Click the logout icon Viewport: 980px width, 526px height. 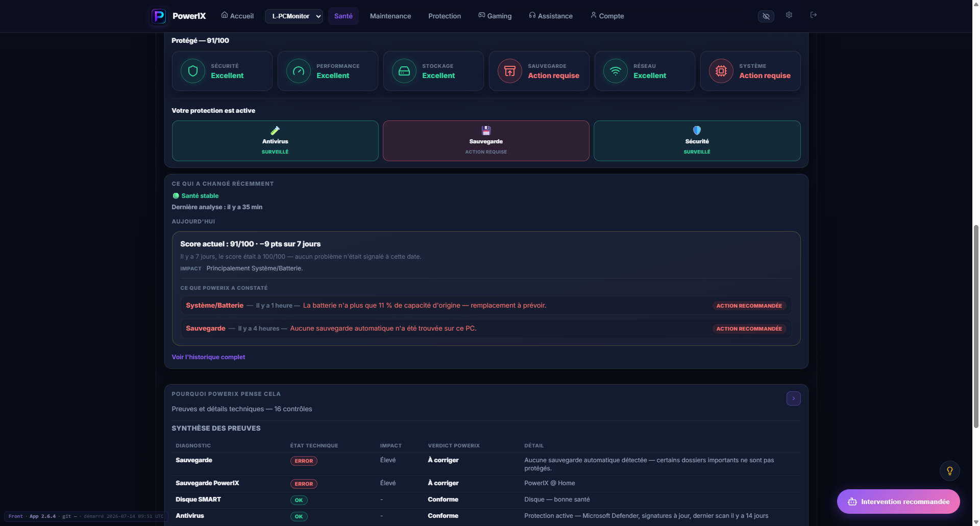click(x=814, y=15)
